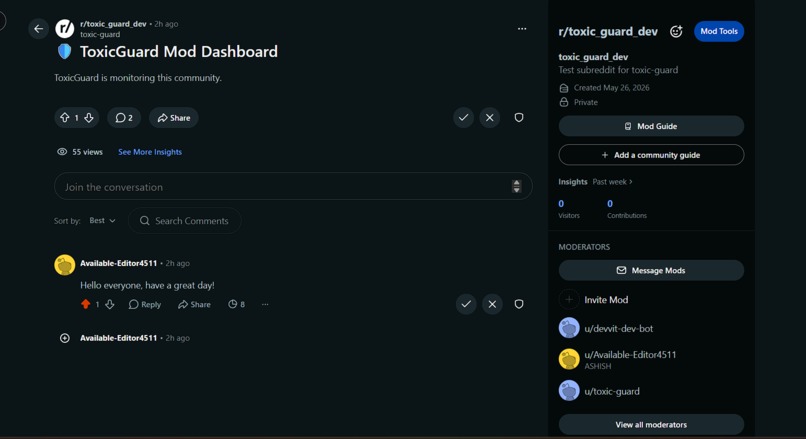
Task: Click the ASHISH flair text
Action: click(x=597, y=367)
